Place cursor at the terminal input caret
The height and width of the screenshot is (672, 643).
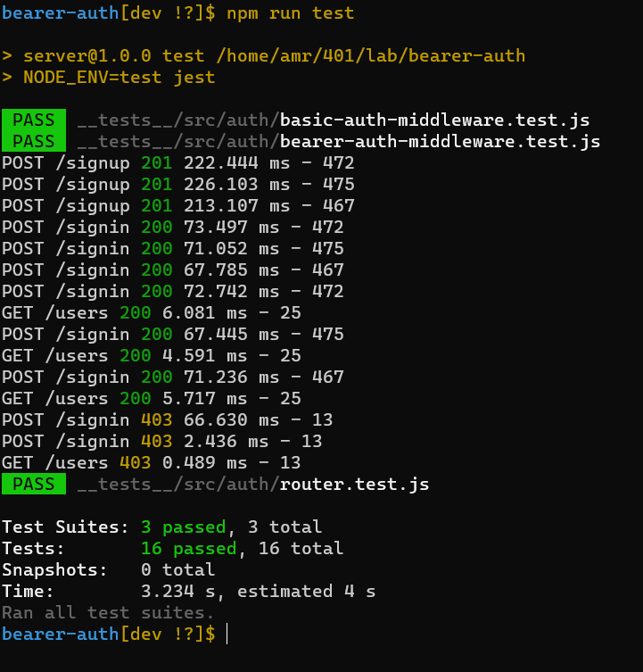tap(227, 635)
